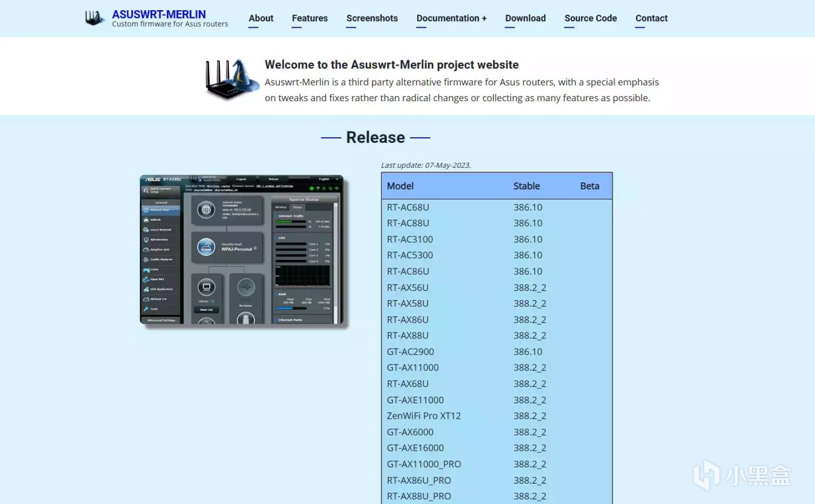The image size is (815, 504).
Task: Click the wizard-hat router image beside welcome text
Action: (x=232, y=79)
